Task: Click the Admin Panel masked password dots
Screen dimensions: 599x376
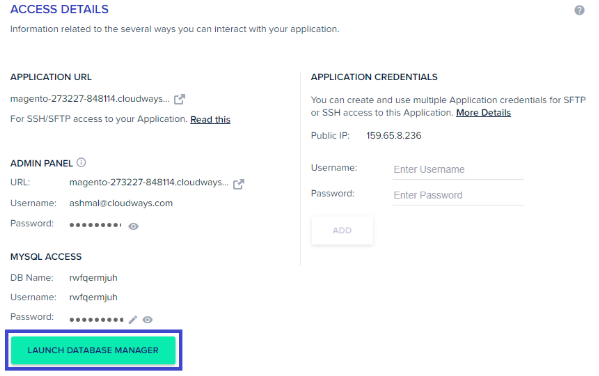Action: tap(95, 225)
